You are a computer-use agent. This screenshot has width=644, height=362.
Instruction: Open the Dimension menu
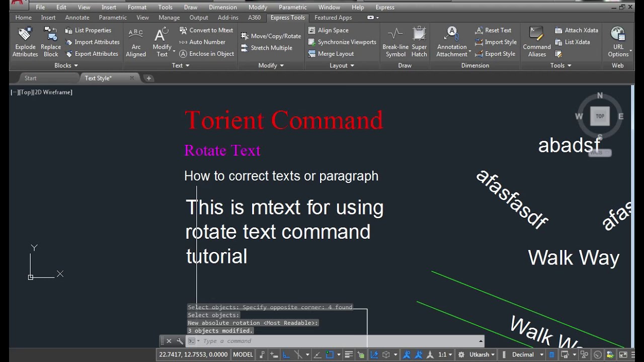[223, 7]
